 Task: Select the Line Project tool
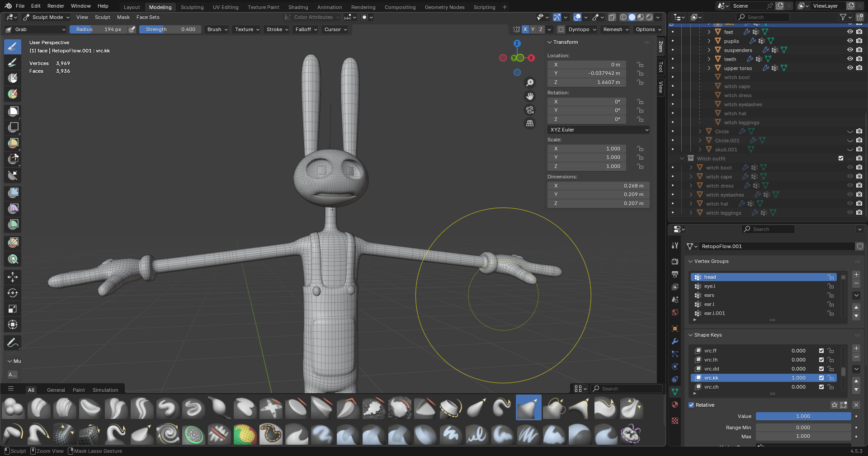pos(13,175)
